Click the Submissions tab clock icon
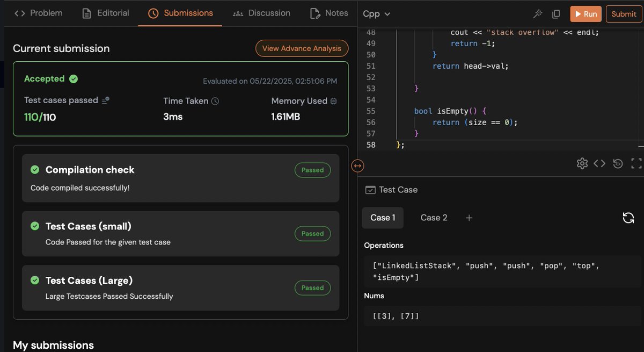 tap(153, 13)
